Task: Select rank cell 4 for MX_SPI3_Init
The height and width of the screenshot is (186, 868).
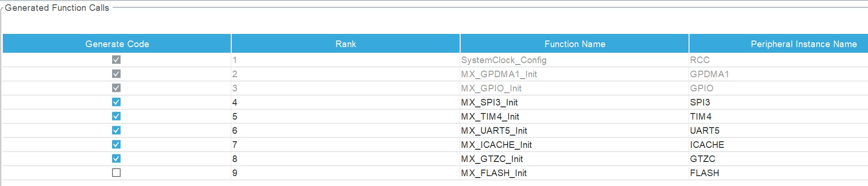Action: point(346,102)
